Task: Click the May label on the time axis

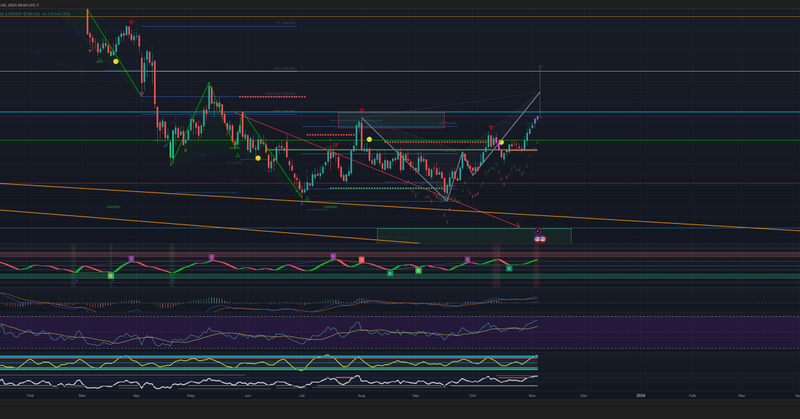Action: (x=191, y=396)
